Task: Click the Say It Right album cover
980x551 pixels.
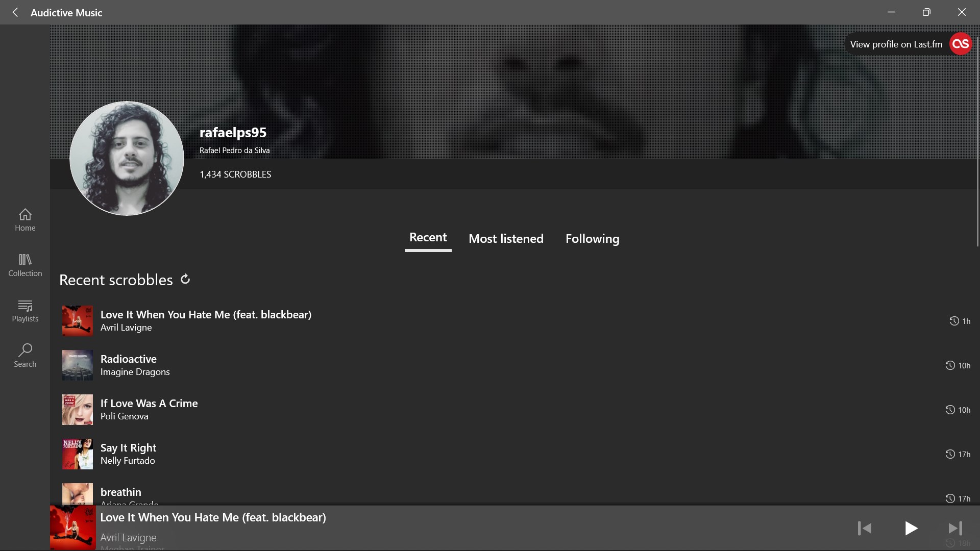Action: click(78, 454)
